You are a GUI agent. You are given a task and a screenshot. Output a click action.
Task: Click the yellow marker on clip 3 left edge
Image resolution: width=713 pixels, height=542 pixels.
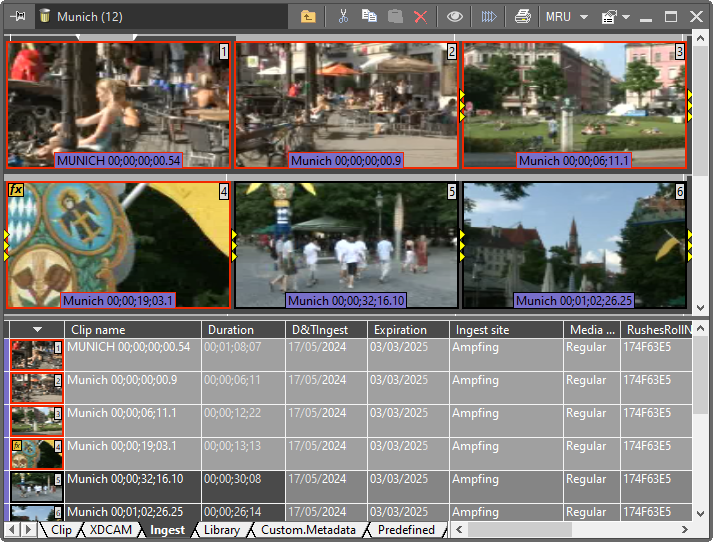[462, 105]
